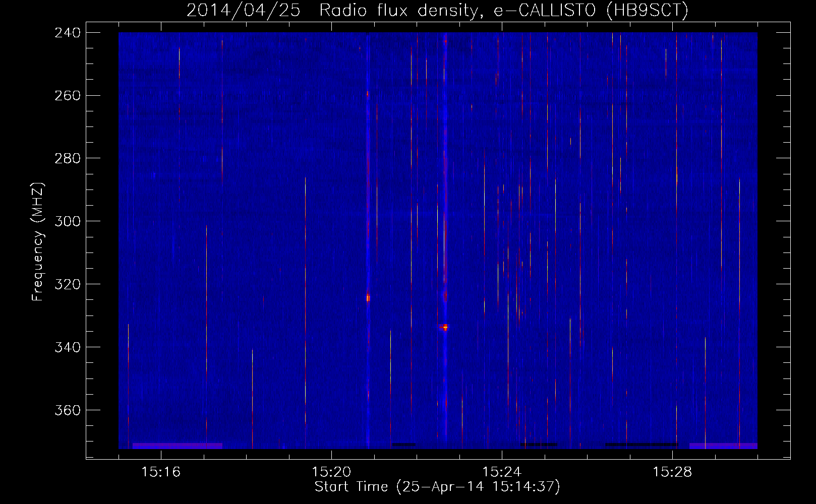Click the 'Start Time (25-Apr-14 15:14:37)' label
This screenshot has height=504, width=816.
pos(437,486)
